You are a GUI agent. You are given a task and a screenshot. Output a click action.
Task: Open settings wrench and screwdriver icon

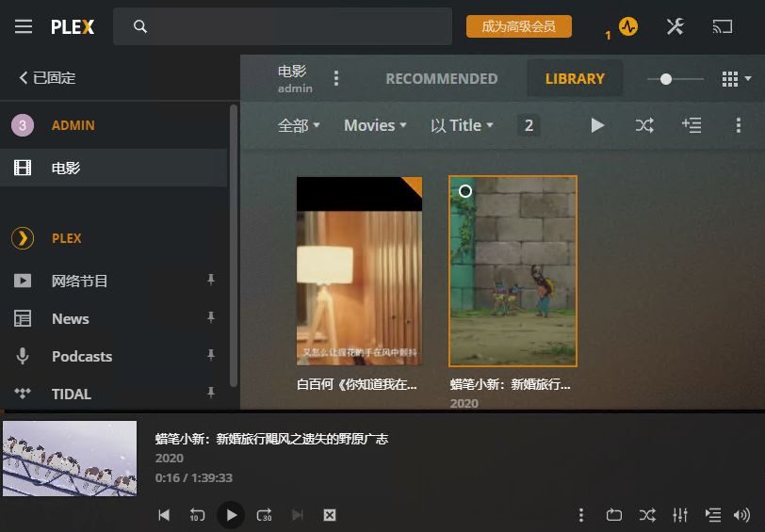(675, 26)
